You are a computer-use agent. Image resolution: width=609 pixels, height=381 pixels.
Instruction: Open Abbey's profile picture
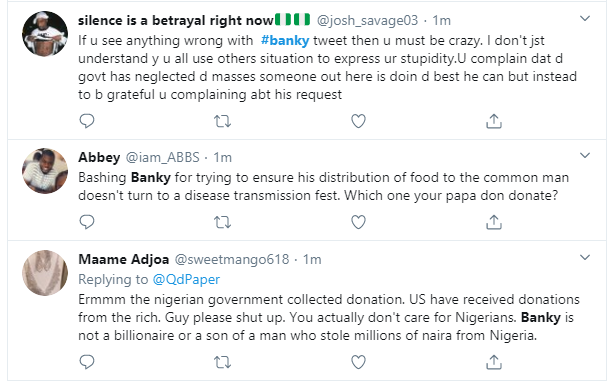tap(45, 170)
